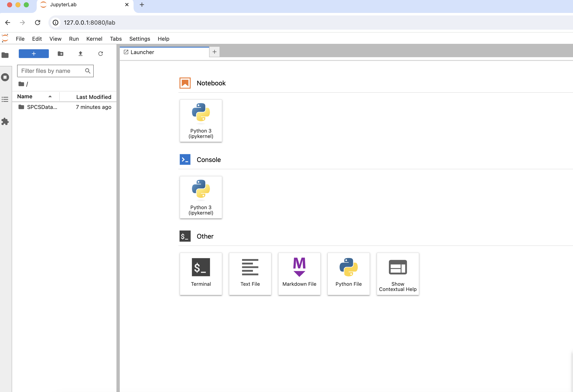The height and width of the screenshot is (392, 573).
Task: Click the root folder breadcrumb icon
Action: [21, 84]
